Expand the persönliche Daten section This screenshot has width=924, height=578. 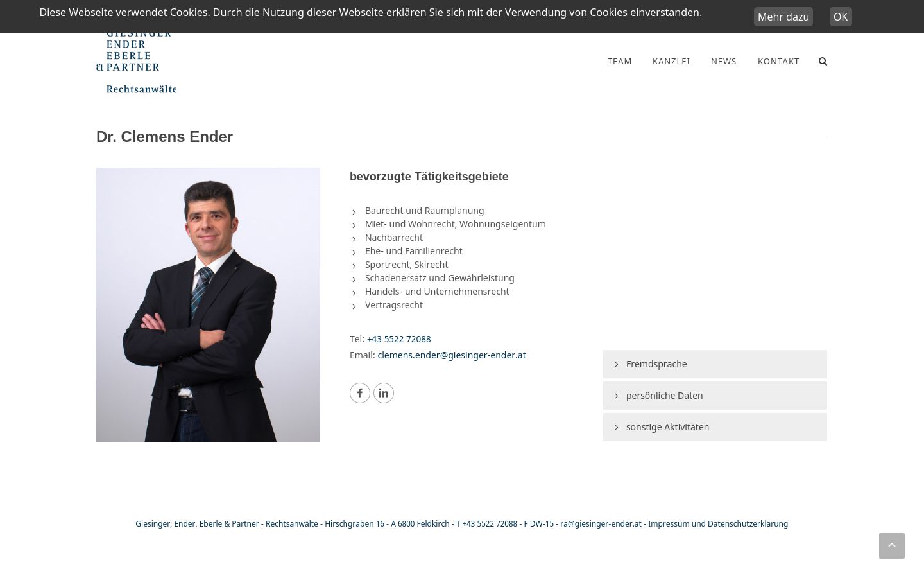click(715, 396)
